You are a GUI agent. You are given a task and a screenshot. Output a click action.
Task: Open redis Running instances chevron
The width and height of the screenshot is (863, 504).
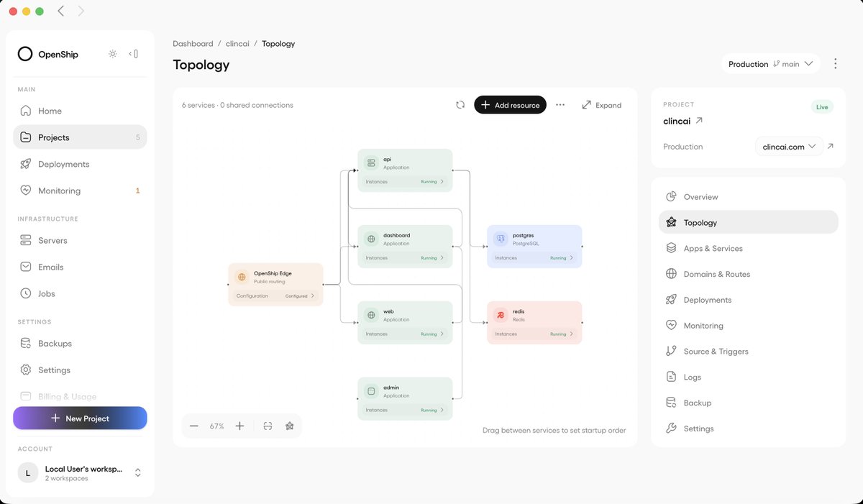[x=572, y=334]
